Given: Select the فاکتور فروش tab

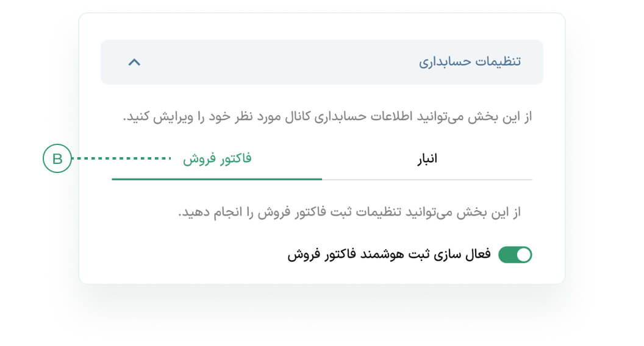Looking at the screenshot, I should (217, 160).
